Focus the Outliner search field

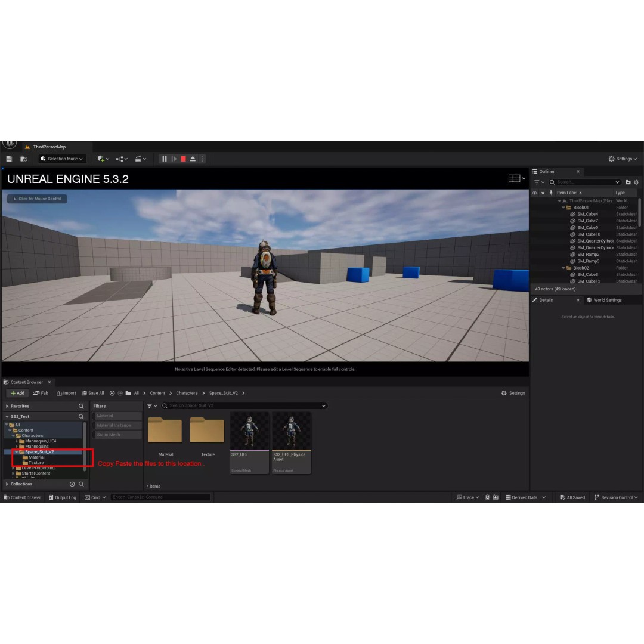point(584,182)
